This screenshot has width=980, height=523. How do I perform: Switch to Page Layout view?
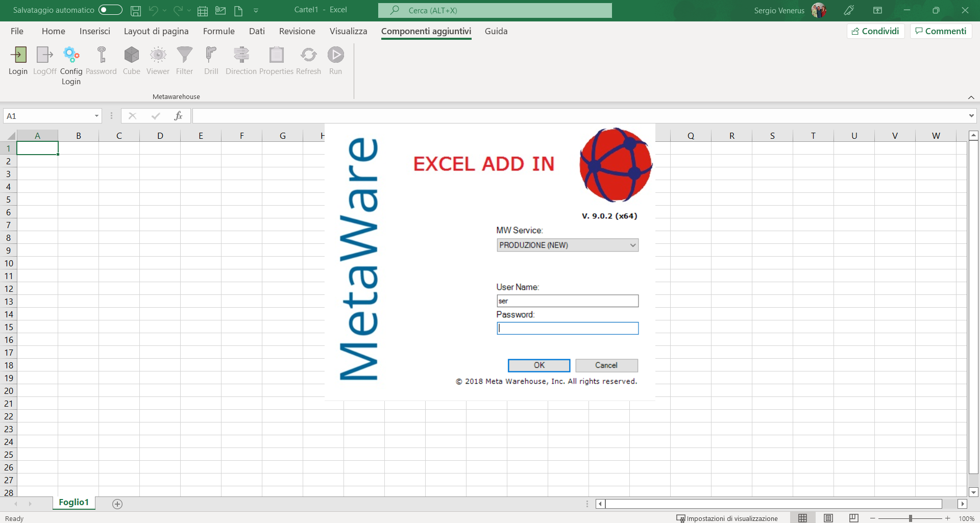tap(828, 518)
